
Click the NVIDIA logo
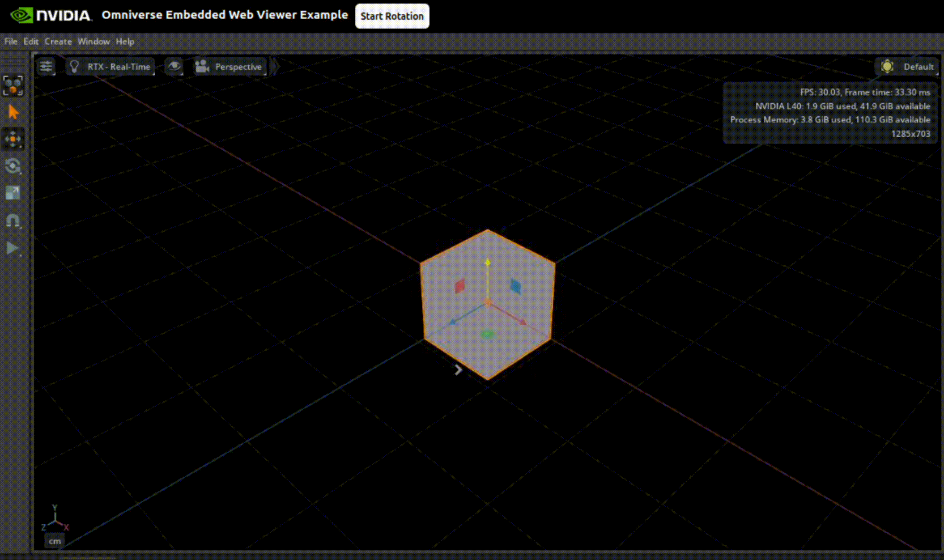(x=51, y=16)
